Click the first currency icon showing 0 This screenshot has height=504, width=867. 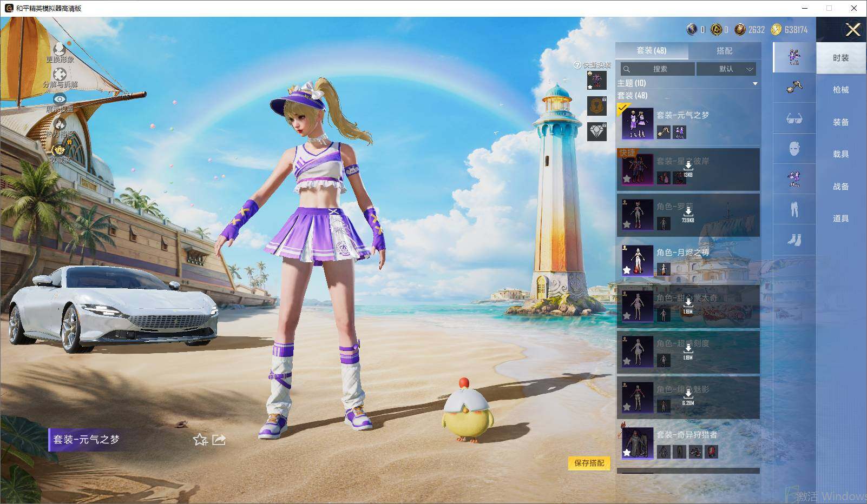point(692,30)
